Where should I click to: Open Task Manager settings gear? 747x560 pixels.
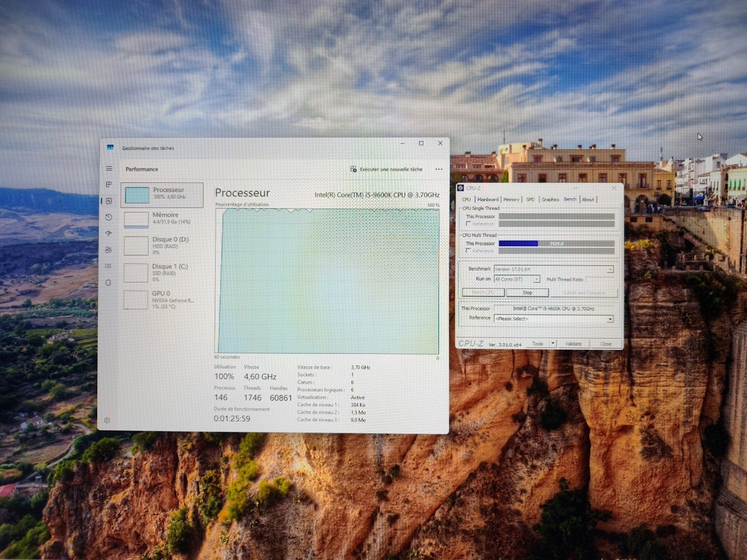(x=107, y=420)
